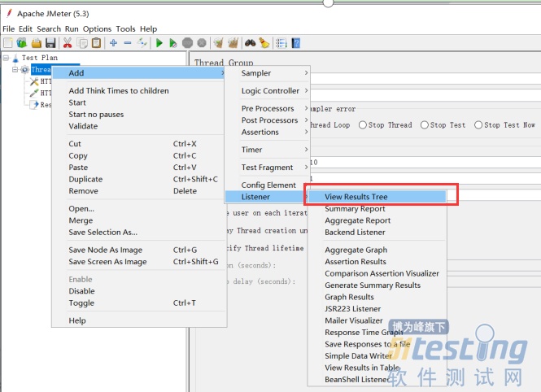Open the Run menu
Screen dimensions: 541x392
click(72, 29)
